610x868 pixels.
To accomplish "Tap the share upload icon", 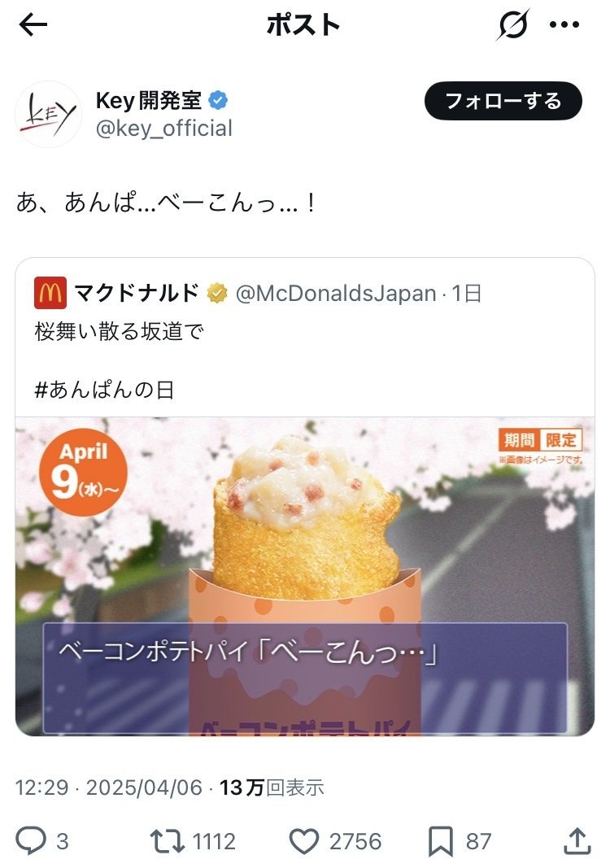I will (577, 840).
